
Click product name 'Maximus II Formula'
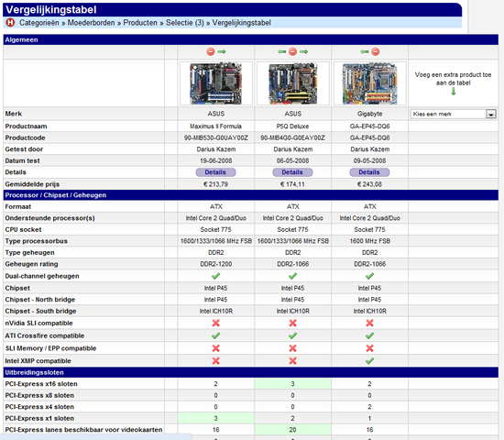coord(215,126)
